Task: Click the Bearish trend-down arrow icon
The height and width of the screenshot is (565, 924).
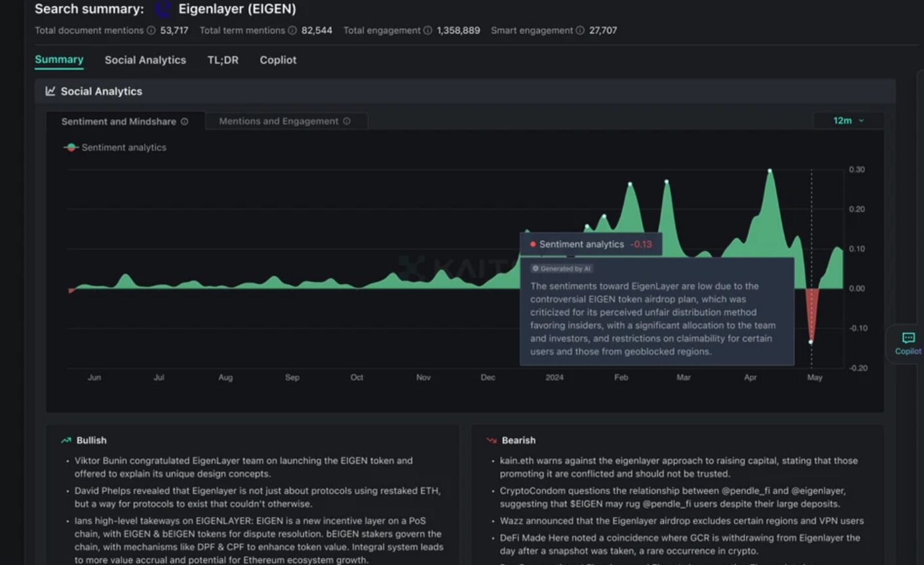Action: click(491, 440)
